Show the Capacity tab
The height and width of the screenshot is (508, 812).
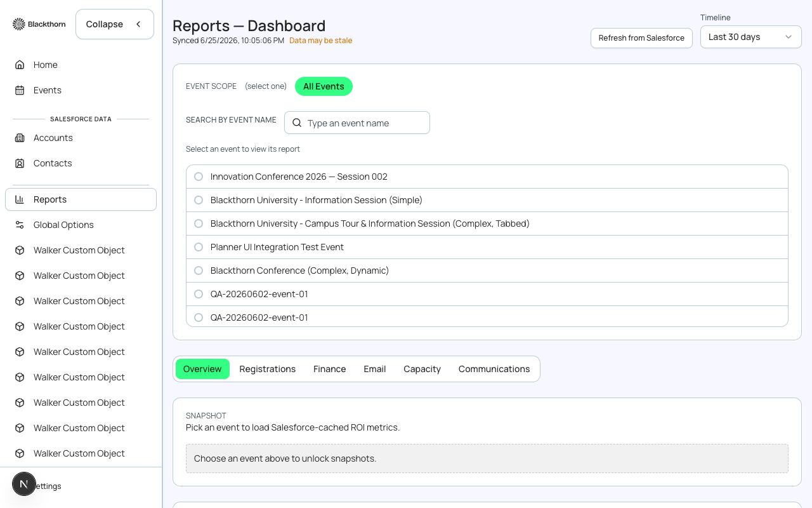tap(422, 369)
